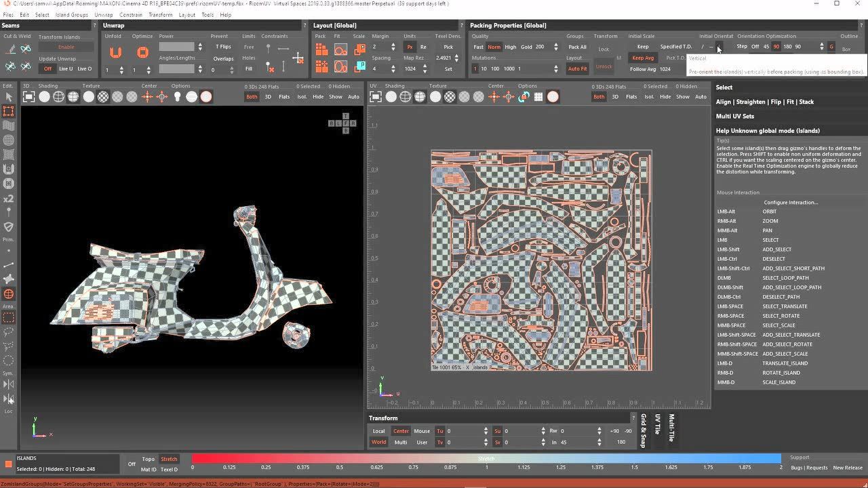Open the Specified T.D. tilde dropdown
Viewport: 868px width, 488px height.
[710, 47]
